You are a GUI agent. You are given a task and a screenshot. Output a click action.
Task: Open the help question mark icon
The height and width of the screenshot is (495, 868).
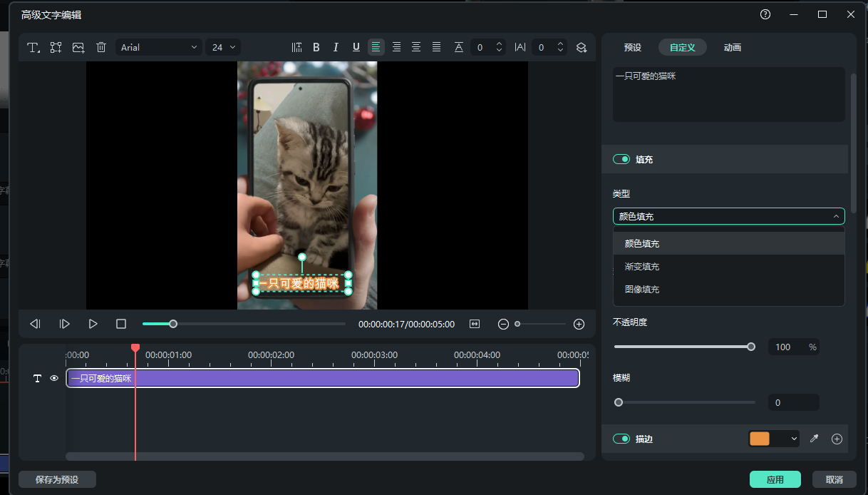765,14
